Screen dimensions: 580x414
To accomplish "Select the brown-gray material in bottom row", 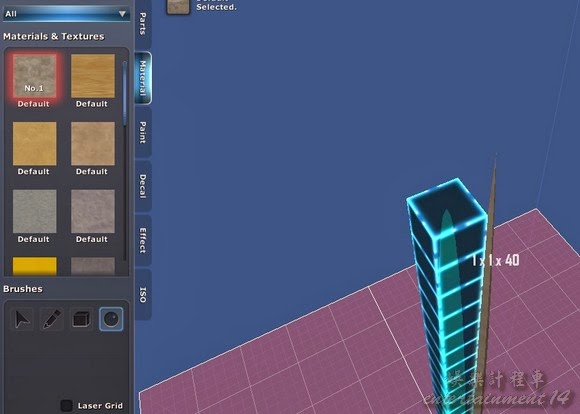I will [93, 266].
